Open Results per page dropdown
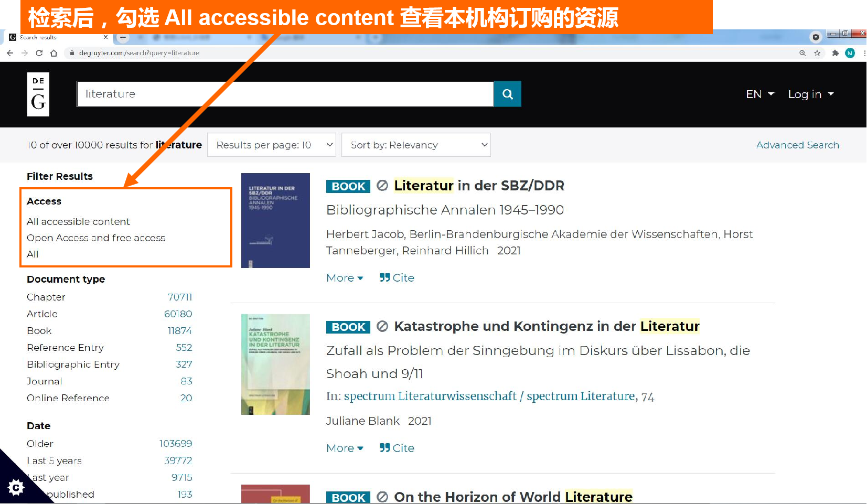The image size is (867, 504). (272, 145)
